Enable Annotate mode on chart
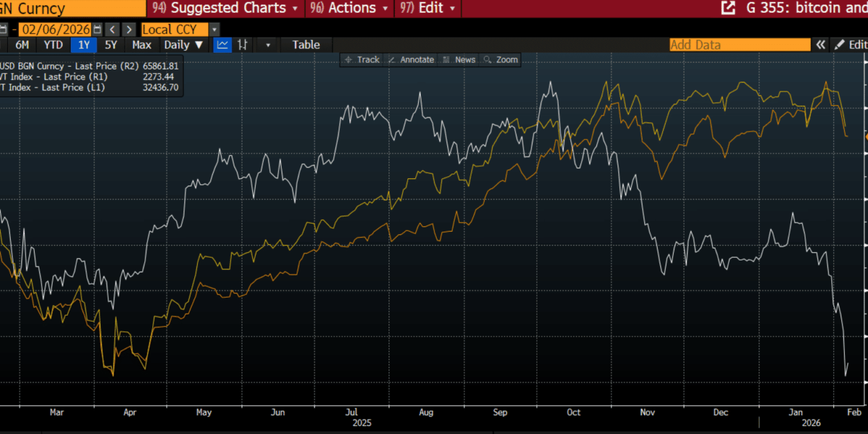868x434 pixels. (411, 59)
